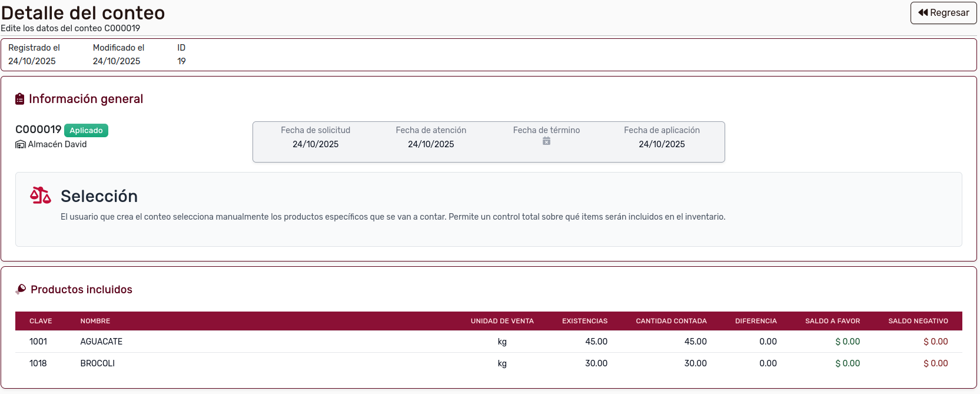Click the calendar-x icon under Fecha de término
Screen dimensions: 980x394
coord(546,141)
